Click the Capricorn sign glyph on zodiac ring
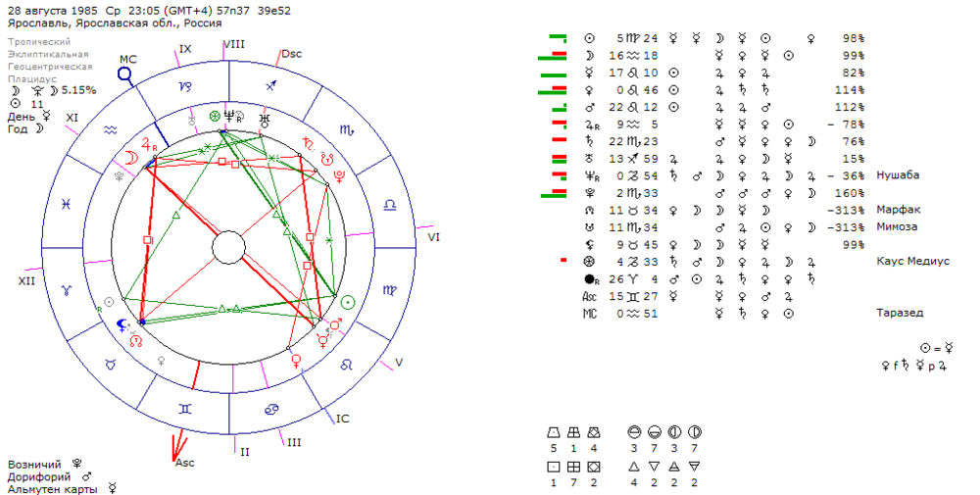 pos(185,88)
